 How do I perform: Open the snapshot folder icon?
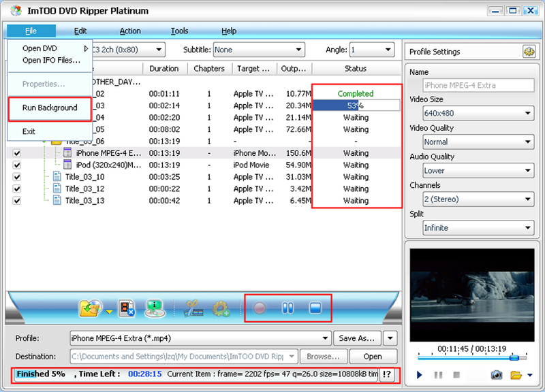pos(516,375)
